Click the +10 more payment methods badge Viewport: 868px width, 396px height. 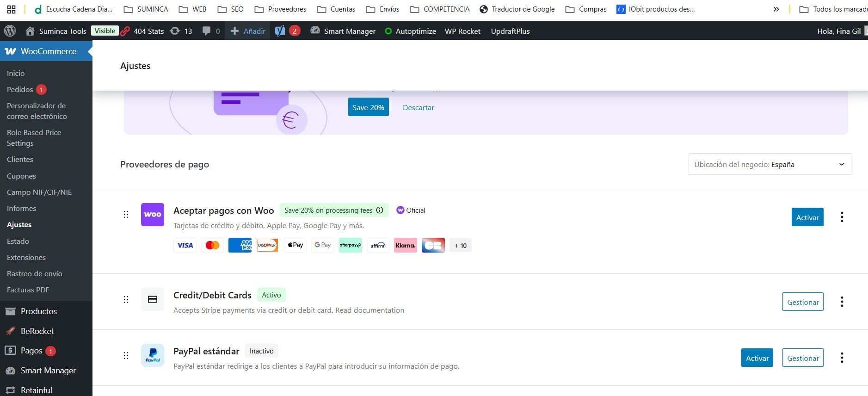pos(460,246)
